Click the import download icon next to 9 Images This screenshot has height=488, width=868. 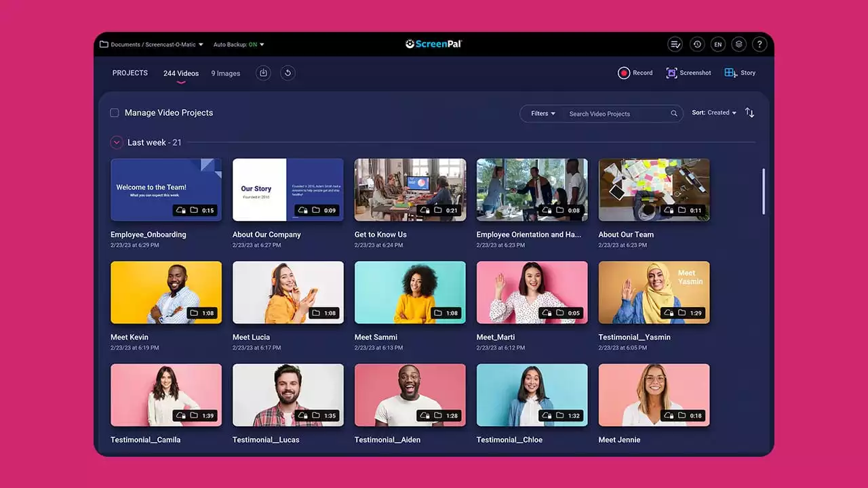coord(264,73)
